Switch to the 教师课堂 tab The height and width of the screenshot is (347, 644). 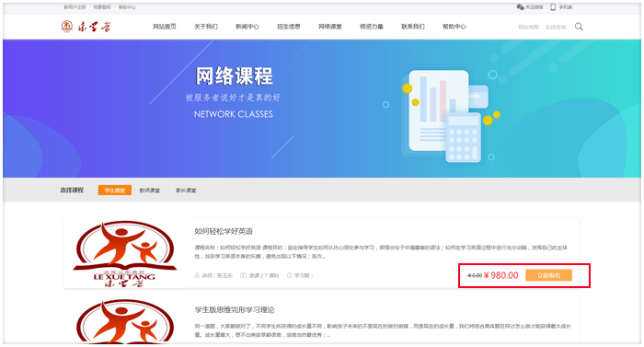[149, 191]
